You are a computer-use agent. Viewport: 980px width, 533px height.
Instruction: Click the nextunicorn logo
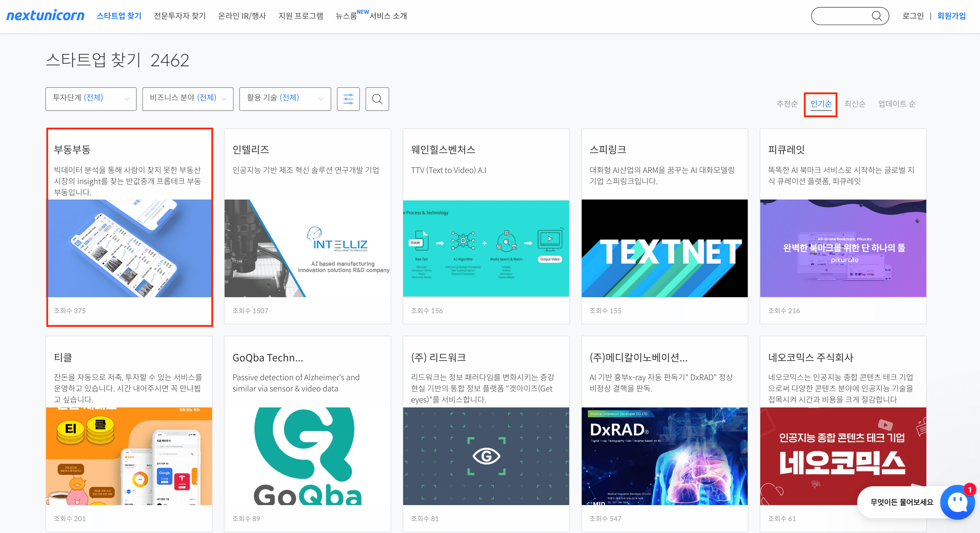(x=45, y=16)
